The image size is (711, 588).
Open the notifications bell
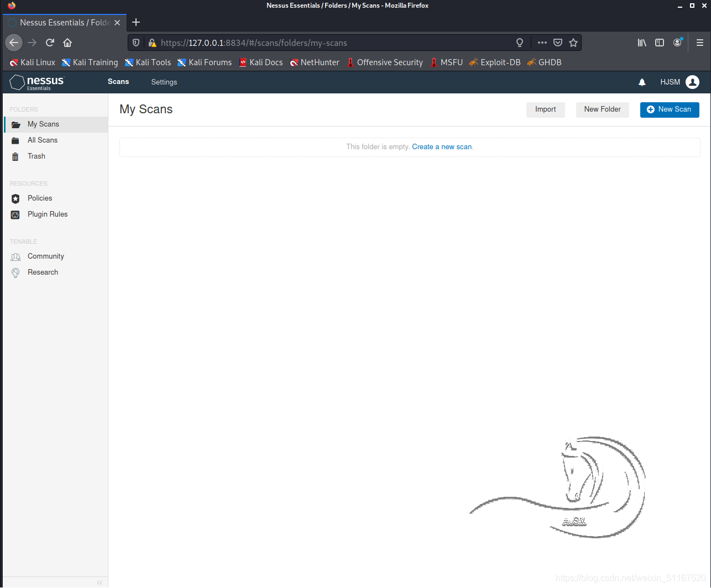point(642,82)
